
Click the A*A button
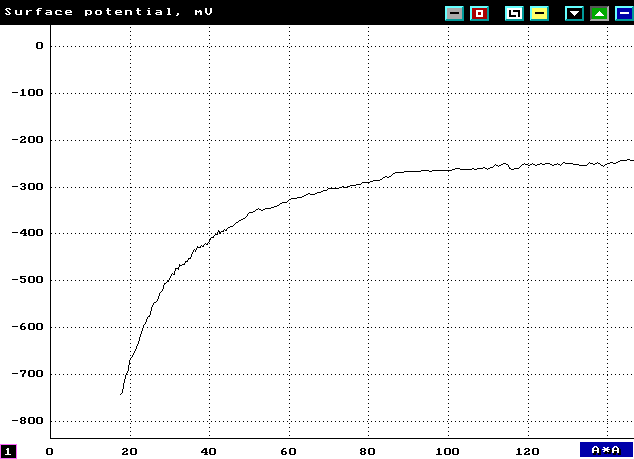pos(606,450)
